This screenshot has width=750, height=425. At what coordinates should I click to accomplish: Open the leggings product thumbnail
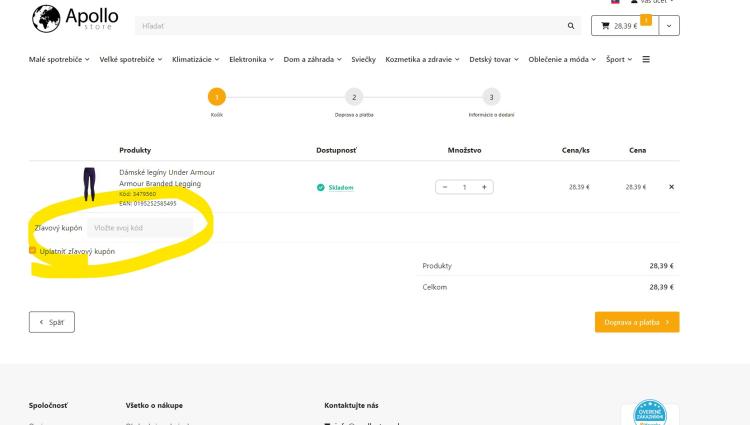click(89, 184)
